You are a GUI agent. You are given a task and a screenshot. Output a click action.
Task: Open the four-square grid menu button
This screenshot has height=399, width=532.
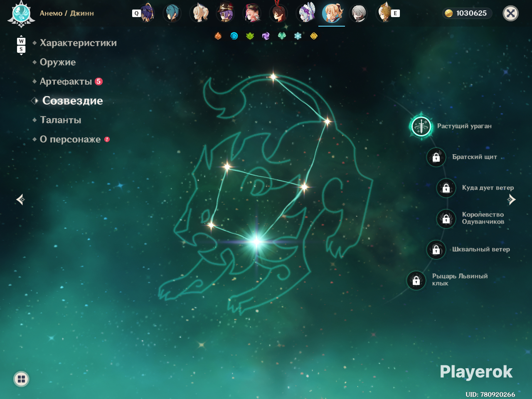[21, 379]
